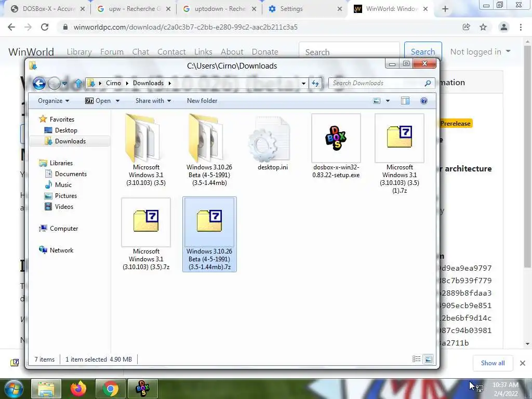Open Desktop in the navigation pane

click(x=66, y=130)
